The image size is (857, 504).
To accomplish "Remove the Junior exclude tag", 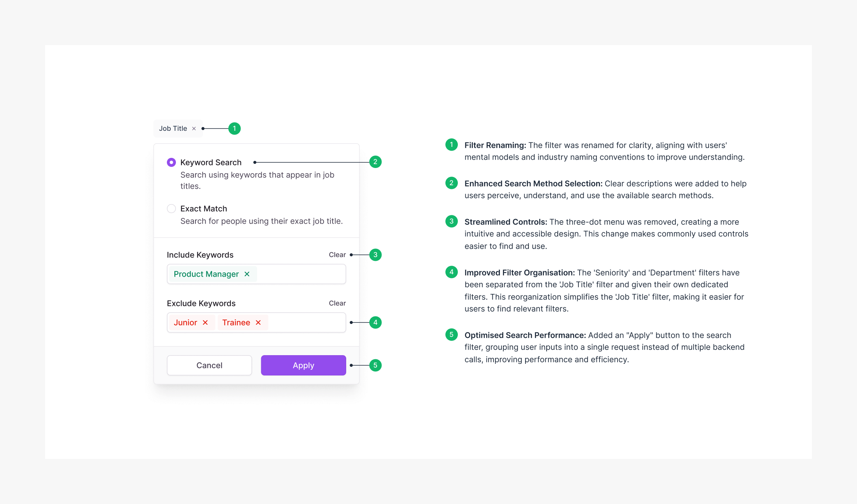I will pyautogui.click(x=205, y=322).
